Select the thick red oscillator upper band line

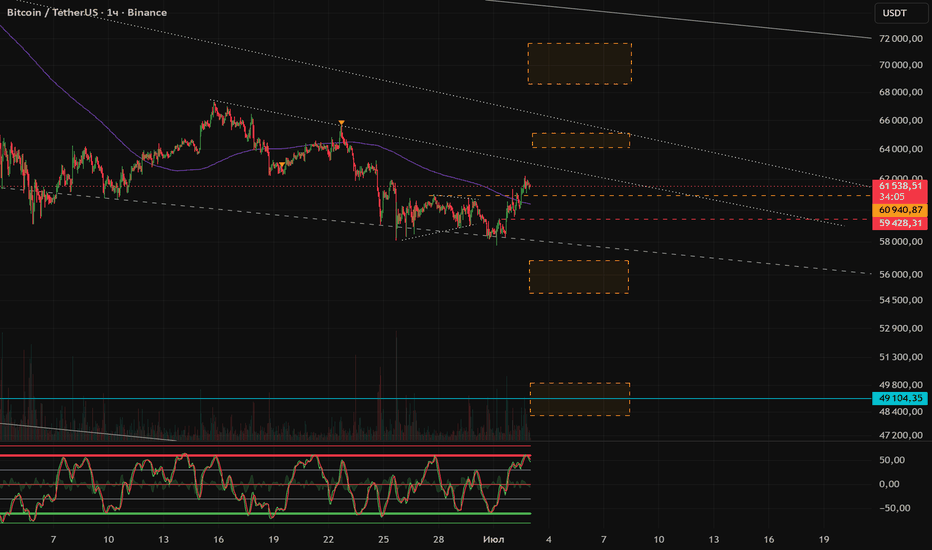[265, 455]
